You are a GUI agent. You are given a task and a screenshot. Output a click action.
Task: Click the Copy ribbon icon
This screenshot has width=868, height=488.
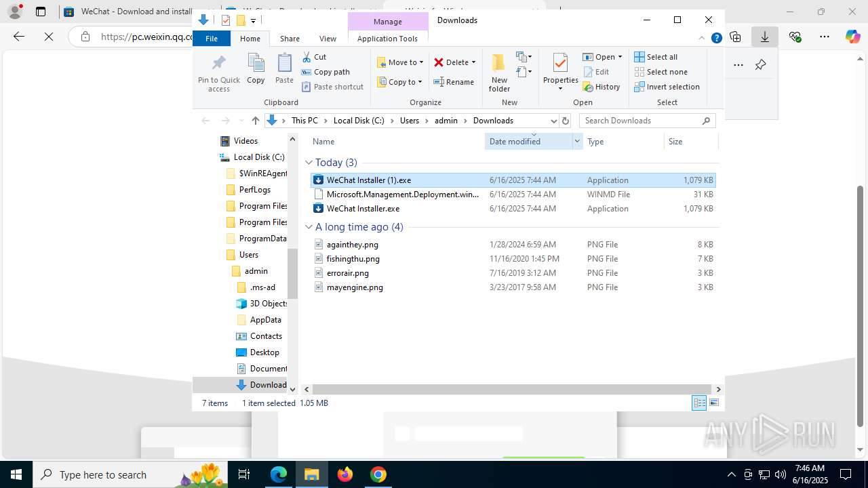256,64
